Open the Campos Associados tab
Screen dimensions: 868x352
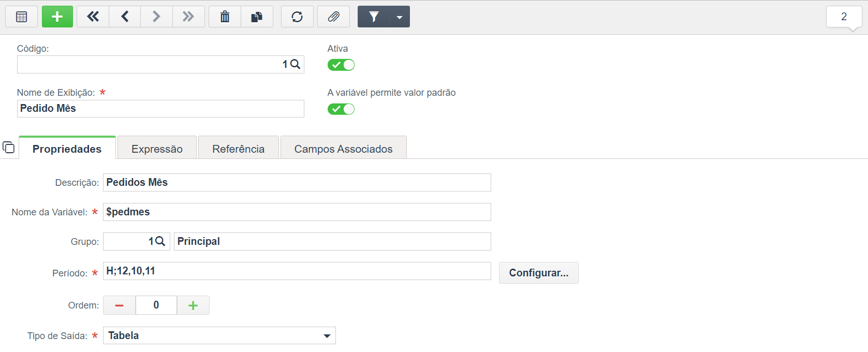344,149
